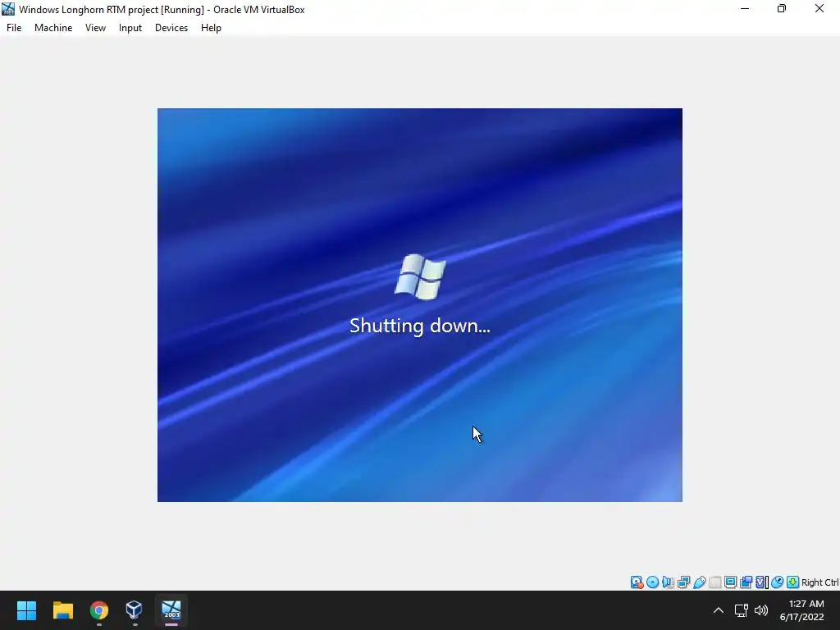Click the shared folders status icon

[714, 582]
